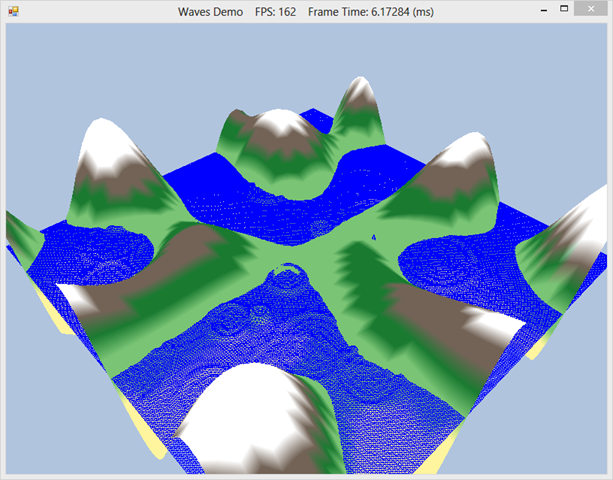The width and height of the screenshot is (613, 480).
Task: Click the "Waves Demo" title text
Action: [210, 12]
